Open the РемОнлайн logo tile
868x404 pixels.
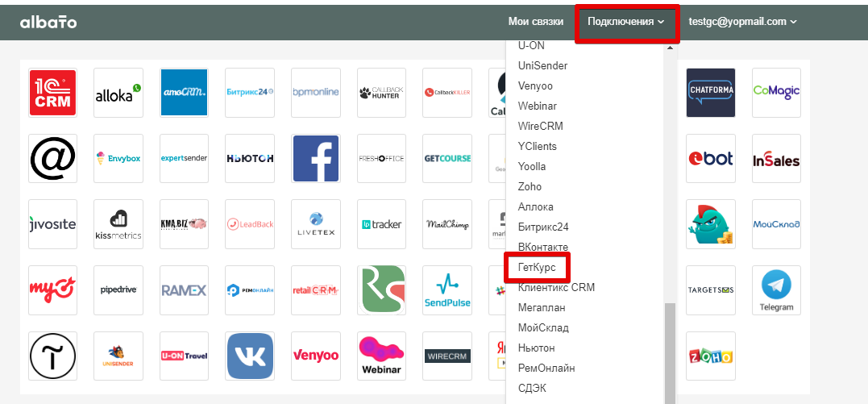pos(250,290)
